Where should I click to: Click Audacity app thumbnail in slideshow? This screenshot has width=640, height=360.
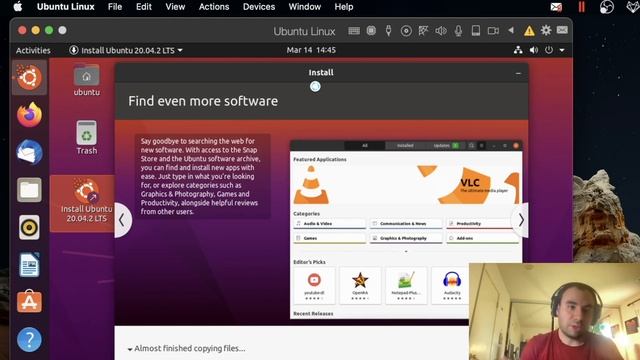(x=452, y=286)
